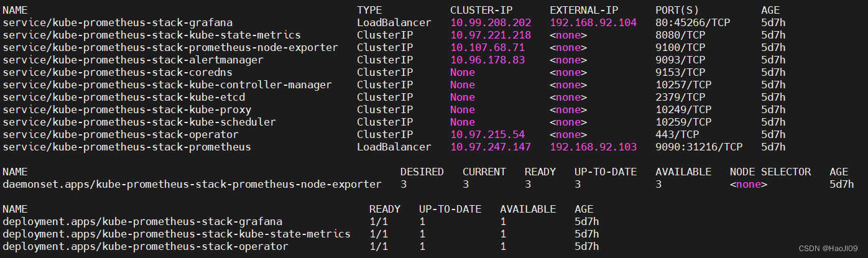Select age 5d7h in grafana service row
This screenshot has height=258, width=868.
tap(773, 22)
